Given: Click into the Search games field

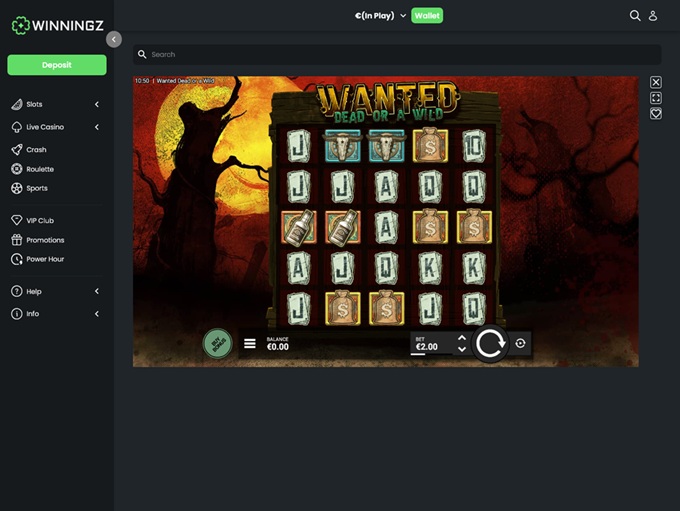Looking at the screenshot, I should click(400, 54).
